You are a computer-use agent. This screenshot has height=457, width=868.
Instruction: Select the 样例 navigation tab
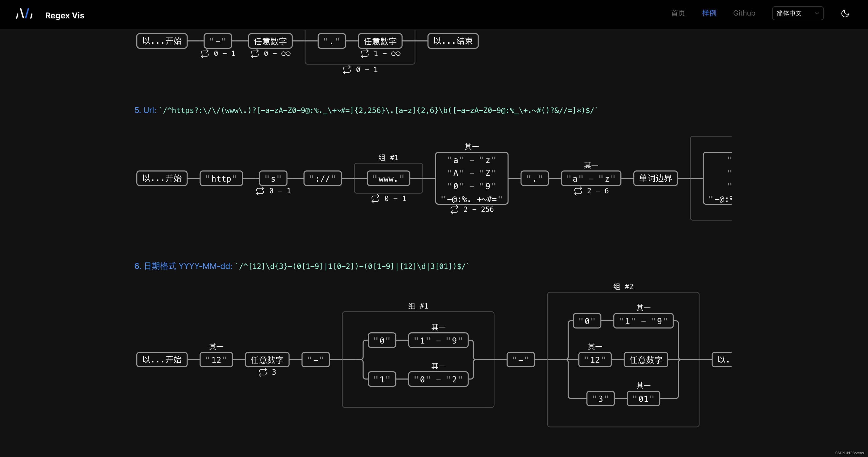709,13
